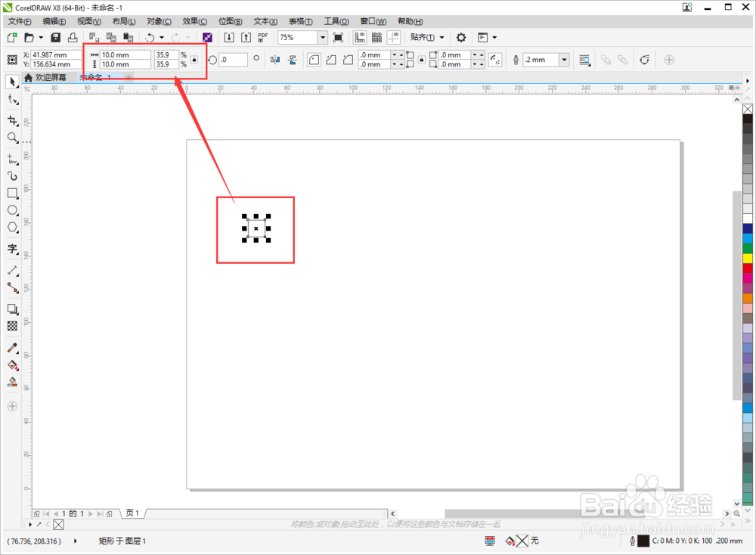Select the Rectangle tool
The height and width of the screenshot is (555, 756).
tap(12, 193)
